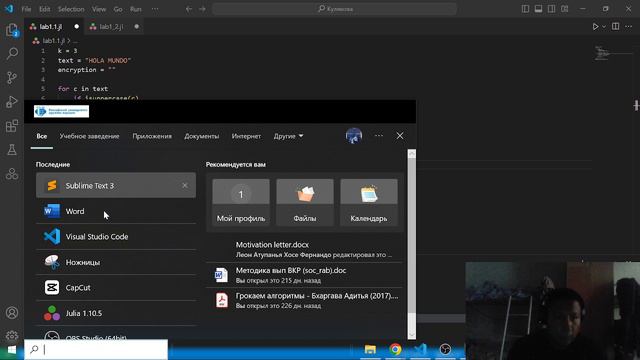
Task: Switch to VS Code from the taskbar
Action: coord(420,350)
